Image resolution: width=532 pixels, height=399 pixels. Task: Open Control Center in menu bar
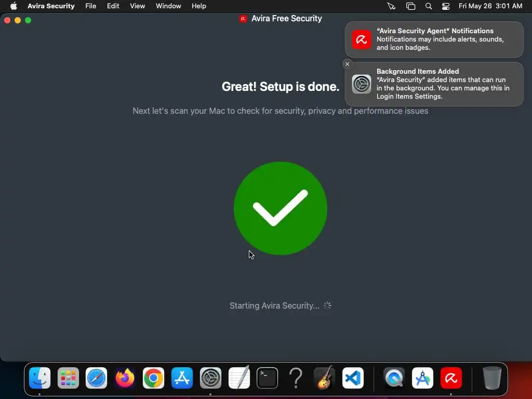[445, 6]
